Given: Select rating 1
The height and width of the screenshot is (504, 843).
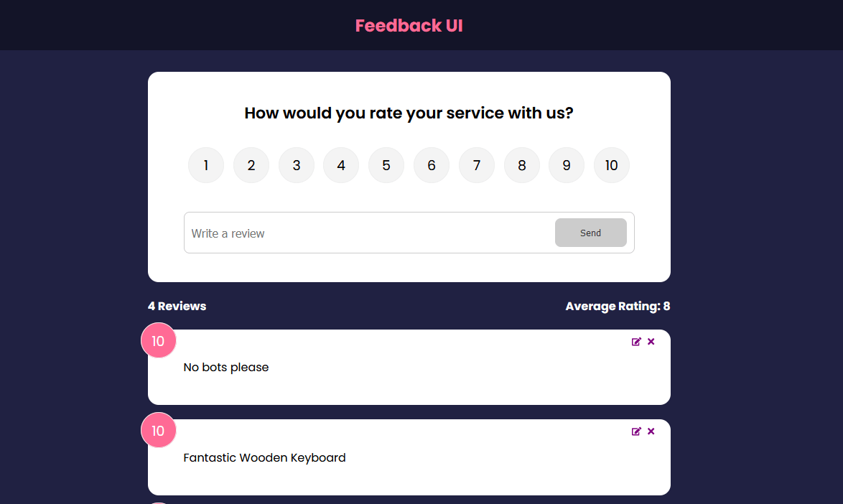Looking at the screenshot, I should 205,165.
